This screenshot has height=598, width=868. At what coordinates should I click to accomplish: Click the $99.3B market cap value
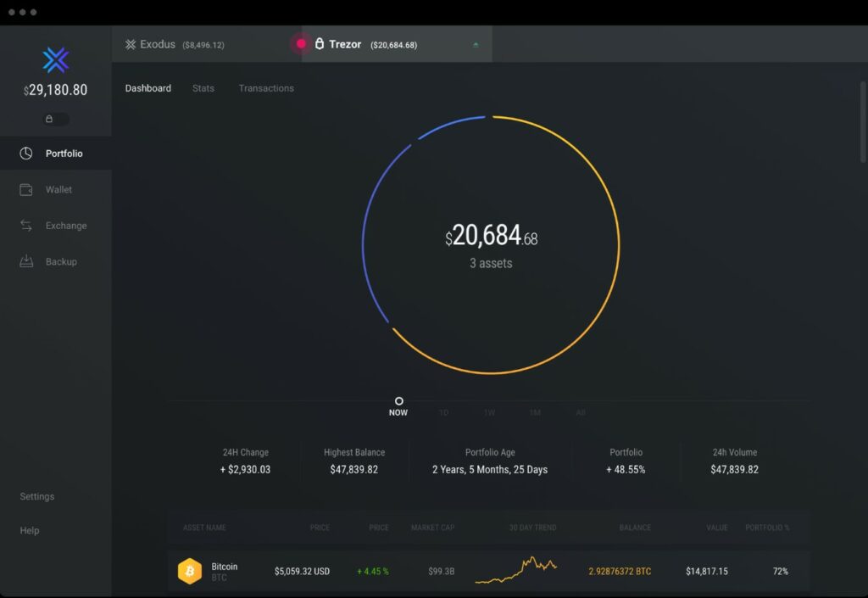(x=441, y=571)
